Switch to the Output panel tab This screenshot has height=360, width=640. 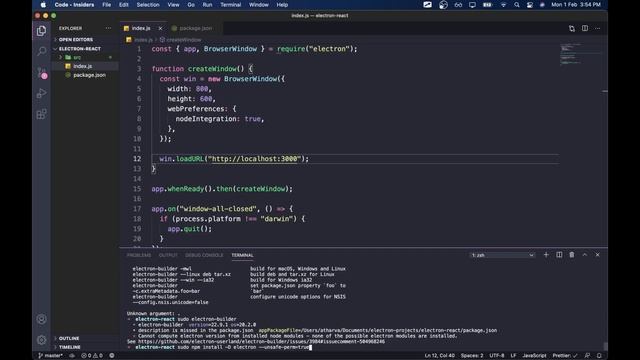pos(168,255)
